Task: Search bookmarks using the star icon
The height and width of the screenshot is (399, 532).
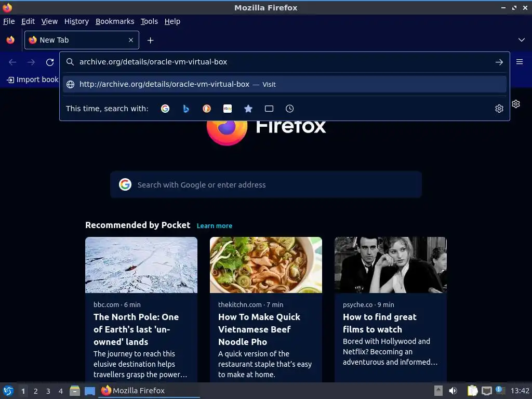Action: click(248, 109)
